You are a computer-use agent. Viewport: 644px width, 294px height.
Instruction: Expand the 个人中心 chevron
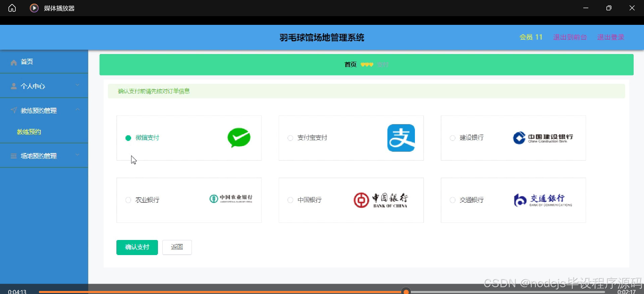(x=77, y=85)
